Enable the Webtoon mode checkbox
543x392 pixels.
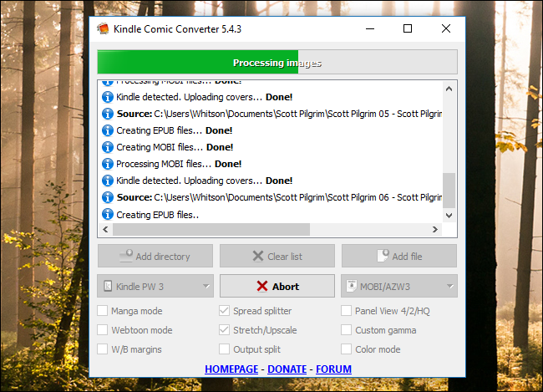pos(102,329)
